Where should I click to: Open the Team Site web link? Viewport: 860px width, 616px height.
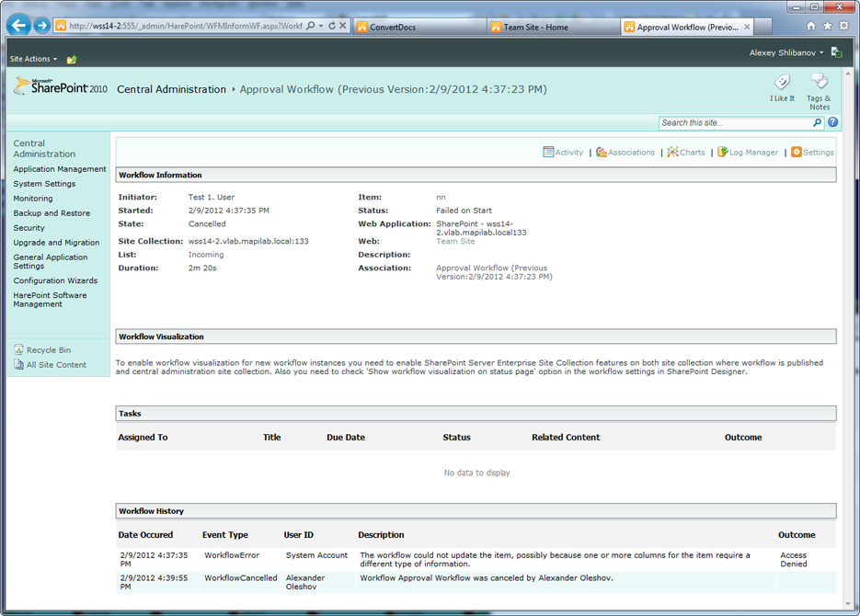coord(455,242)
